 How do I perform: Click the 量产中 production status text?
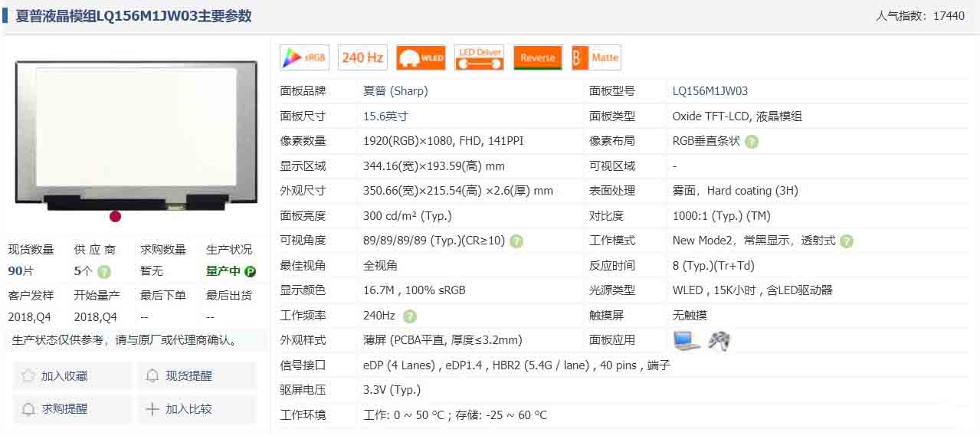[224, 271]
